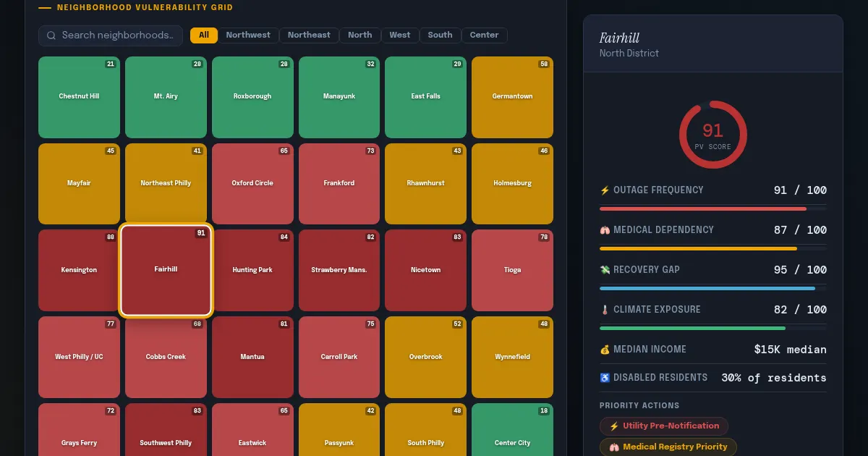Select the Passyunk tile
868x456 pixels.
(339, 430)
